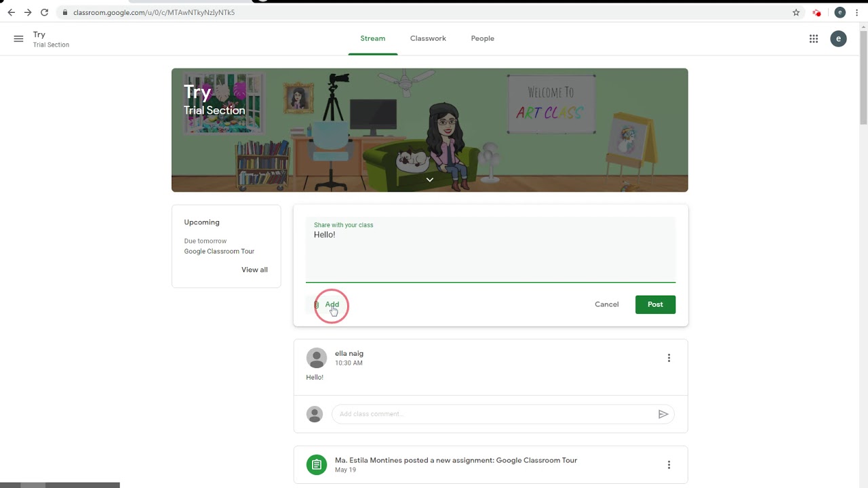The width and height of the screenshot is (868, 488).
Task: Open the posted Google Classroom Tour assignment
Action: pos(456,460)
